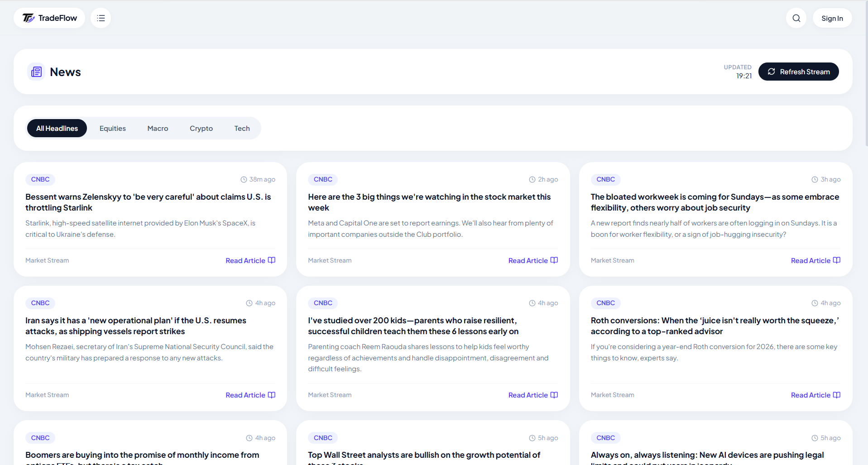Switch to the Macro tab
Image resolution: width=868 pixels, height=465 pixels.
[x=158, y=128]
